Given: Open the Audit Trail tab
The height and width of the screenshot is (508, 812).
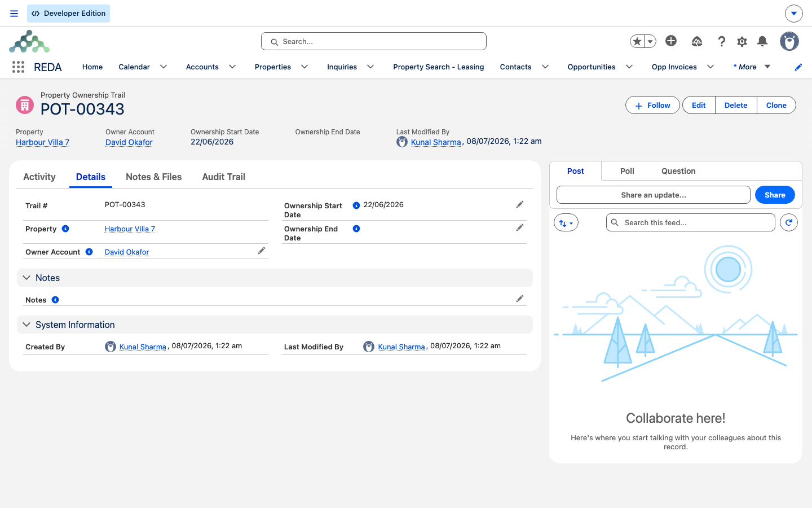Looking at the screenshot, I should (224, 177).
